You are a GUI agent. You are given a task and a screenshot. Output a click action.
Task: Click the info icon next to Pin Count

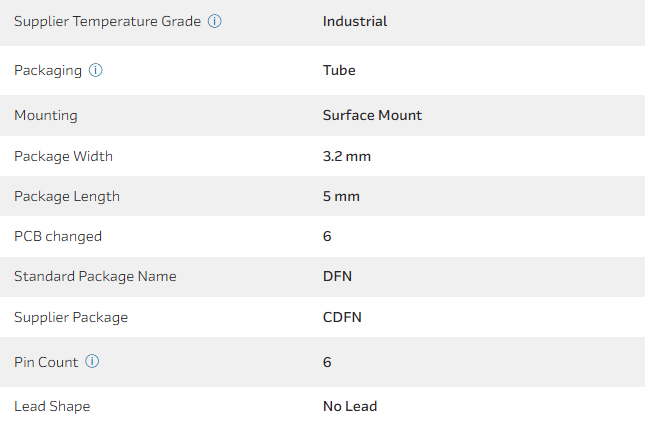(93, 362)
